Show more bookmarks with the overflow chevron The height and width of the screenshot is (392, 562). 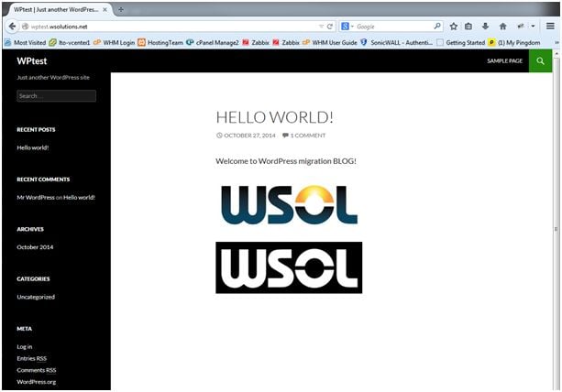pyautogui.click(x=556, y=43)
